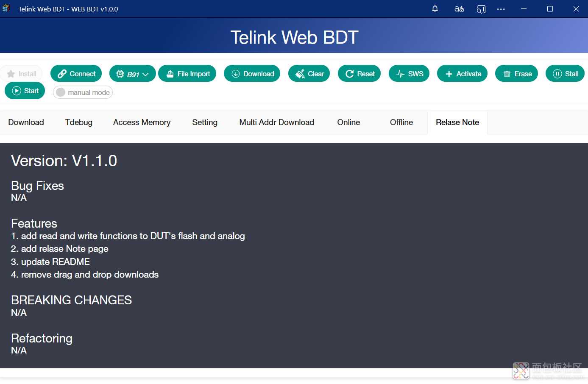Click File Import button
The image size is (588, 384).
pyautogui.click(x=187, y=74)
